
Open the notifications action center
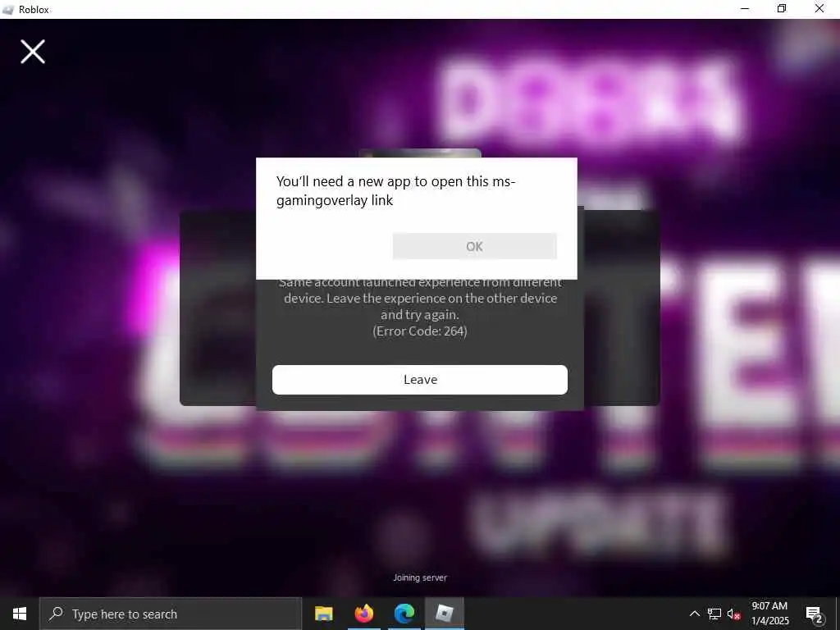[x=814, y=614]
